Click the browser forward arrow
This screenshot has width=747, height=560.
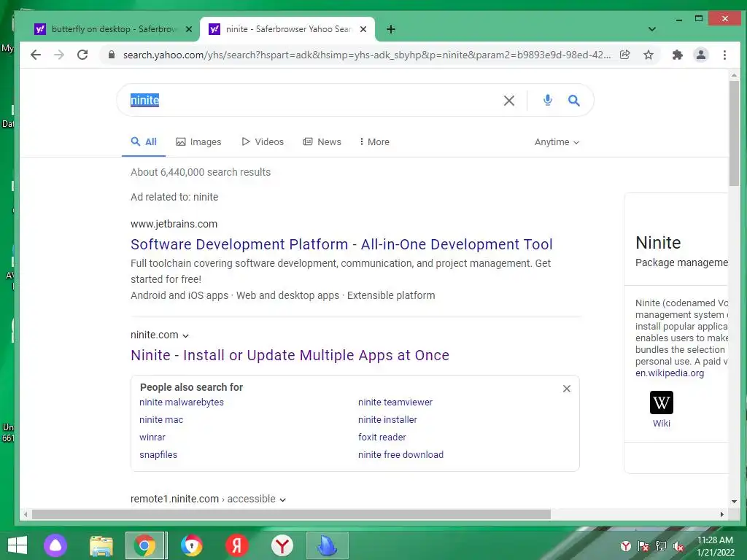click(59, 55)
